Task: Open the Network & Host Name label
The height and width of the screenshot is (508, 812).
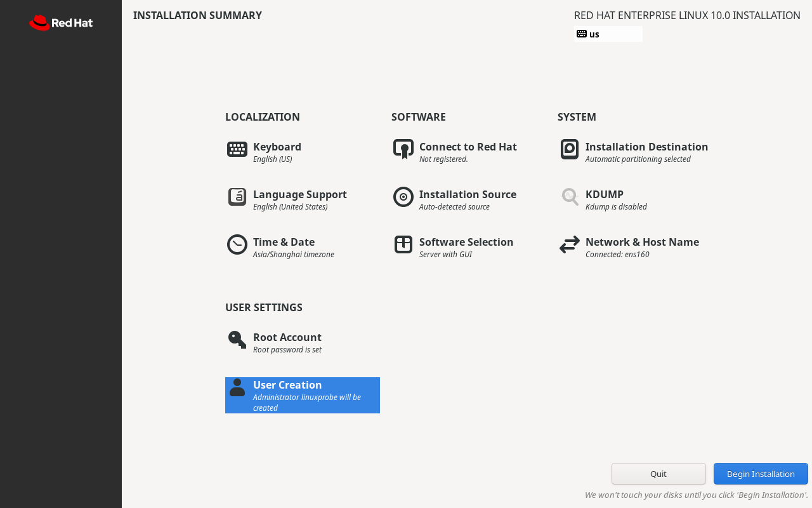Action: 642,242
